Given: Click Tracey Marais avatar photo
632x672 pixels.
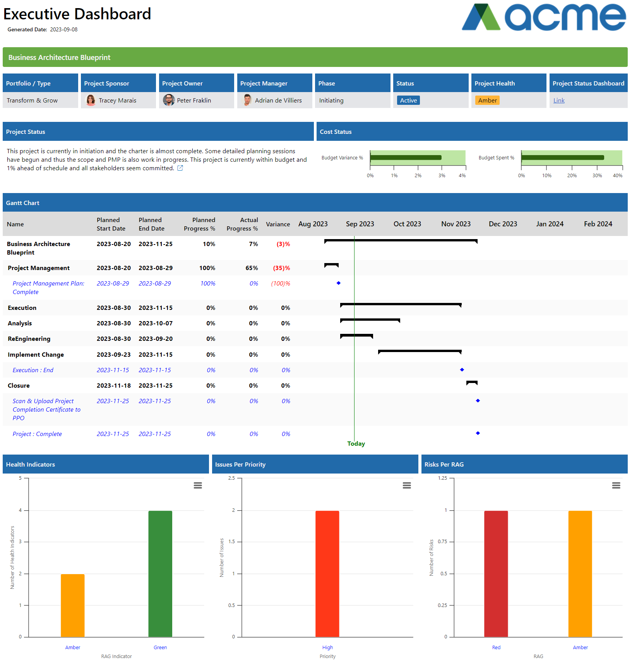Looking at the screenshot, I should pyautogui.click(x=91, y=100).
